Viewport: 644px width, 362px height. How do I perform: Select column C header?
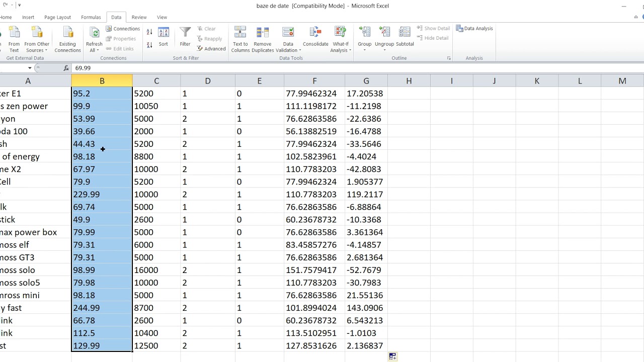tap(156, 81)
